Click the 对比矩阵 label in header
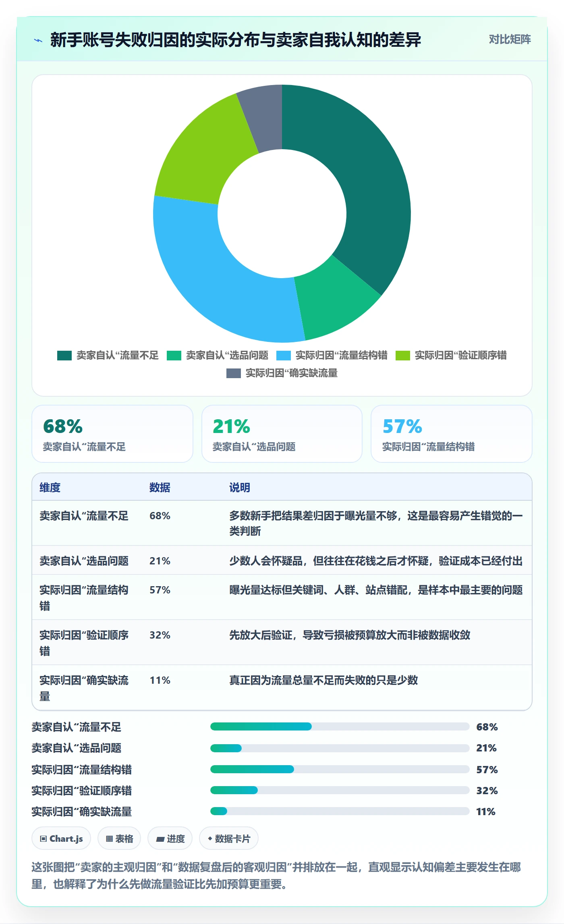The width and height of the screenshot is (564, 924). click(x=510, y=40)
